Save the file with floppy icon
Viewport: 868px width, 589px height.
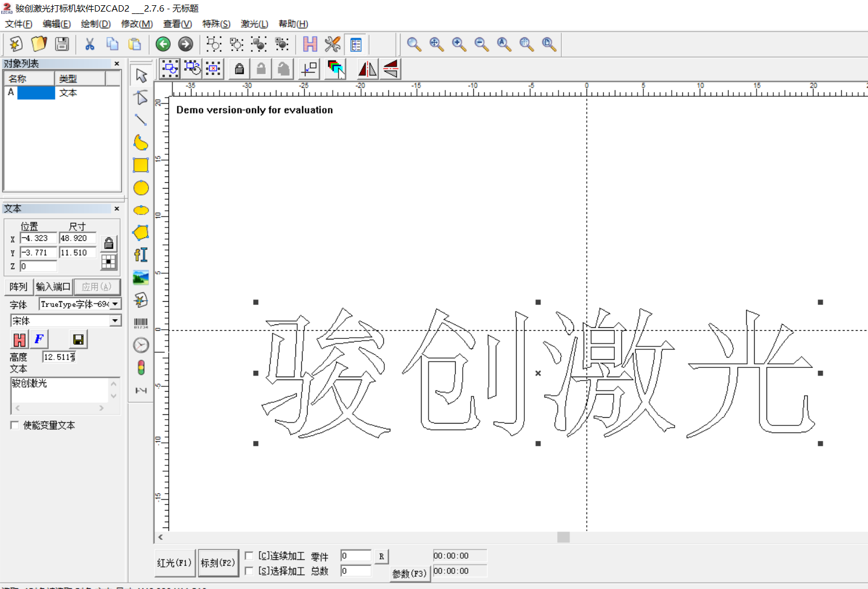pyautogui.click(x=62, y=44)
